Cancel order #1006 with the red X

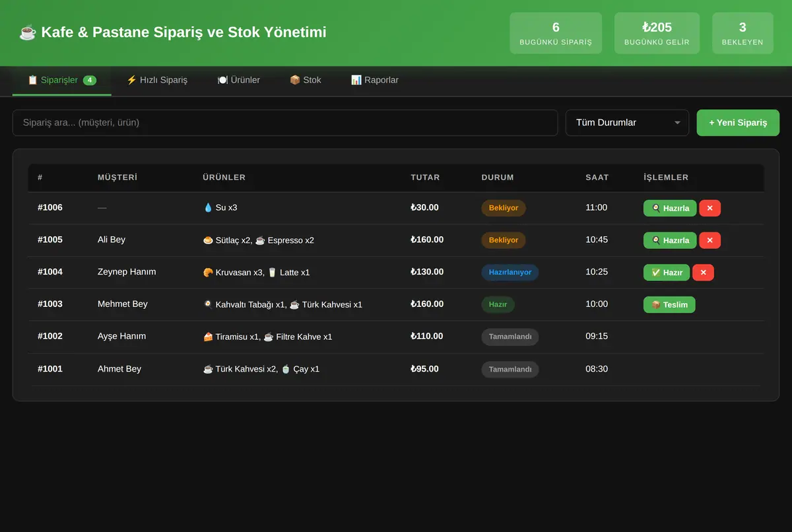click(709, 208)
